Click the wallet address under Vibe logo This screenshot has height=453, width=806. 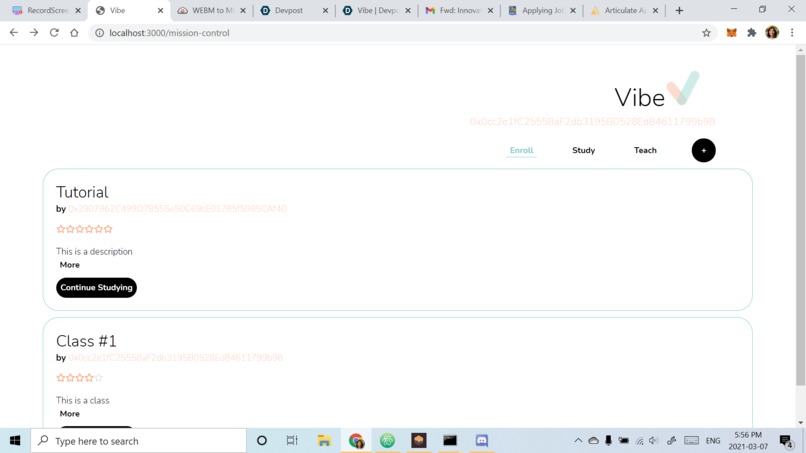[592, 122]
